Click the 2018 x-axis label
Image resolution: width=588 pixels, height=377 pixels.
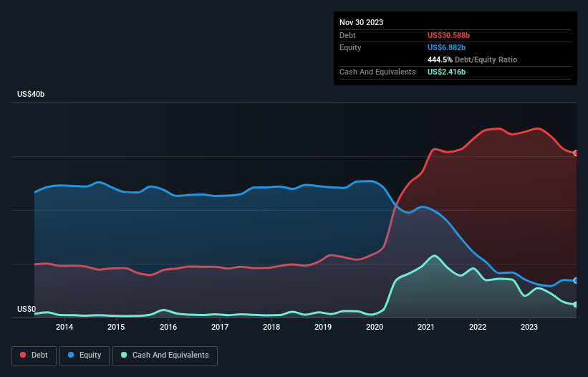[x=271, y=327]
